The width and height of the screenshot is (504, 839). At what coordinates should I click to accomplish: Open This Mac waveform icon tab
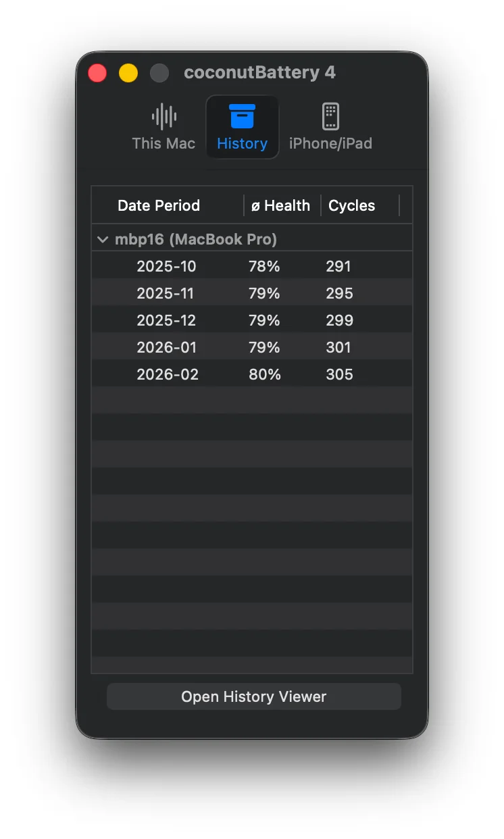[x=163, y=116]
